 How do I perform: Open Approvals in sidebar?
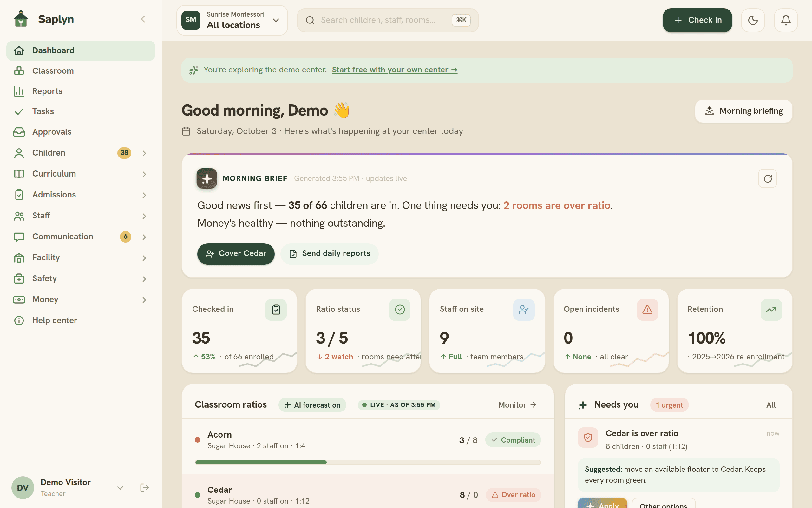(x=81, y=132)
